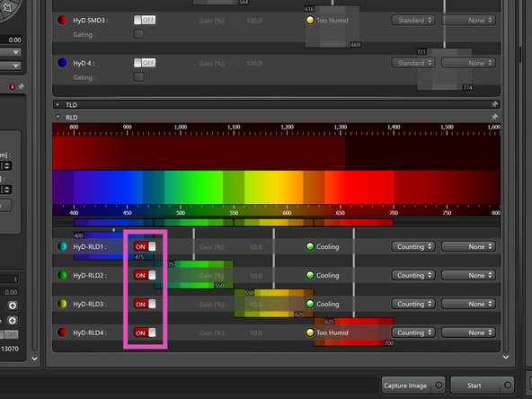Click the HyD-RLD1 Gain value 10.0
The width and height of the screenshot is (532, 399).
tap(256, 247)
